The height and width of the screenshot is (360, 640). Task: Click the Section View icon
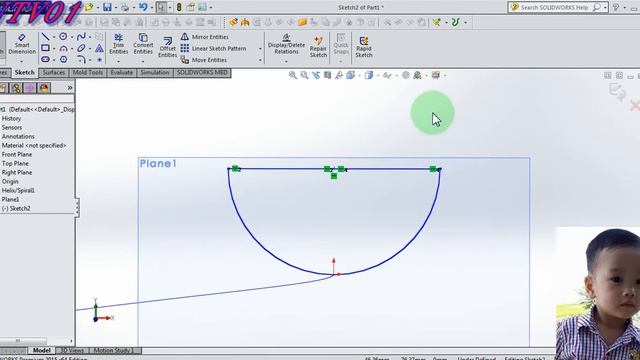327,75
